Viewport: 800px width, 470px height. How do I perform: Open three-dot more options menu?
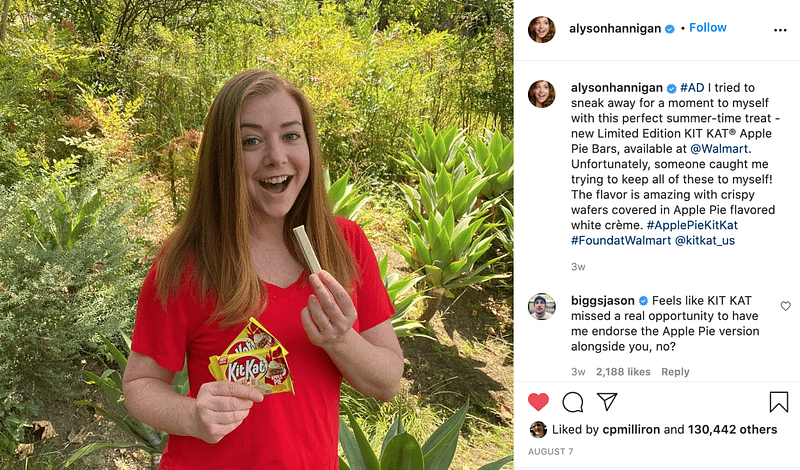tap(780, 30)
